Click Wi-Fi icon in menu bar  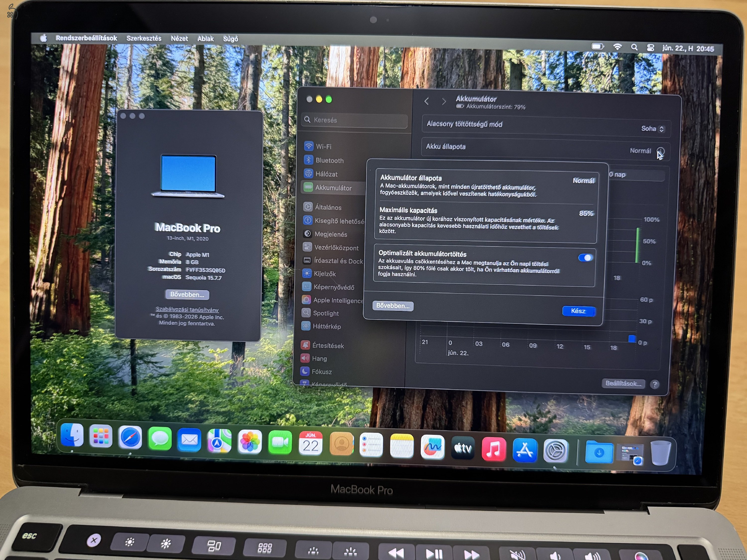click(x=617, y=47)
